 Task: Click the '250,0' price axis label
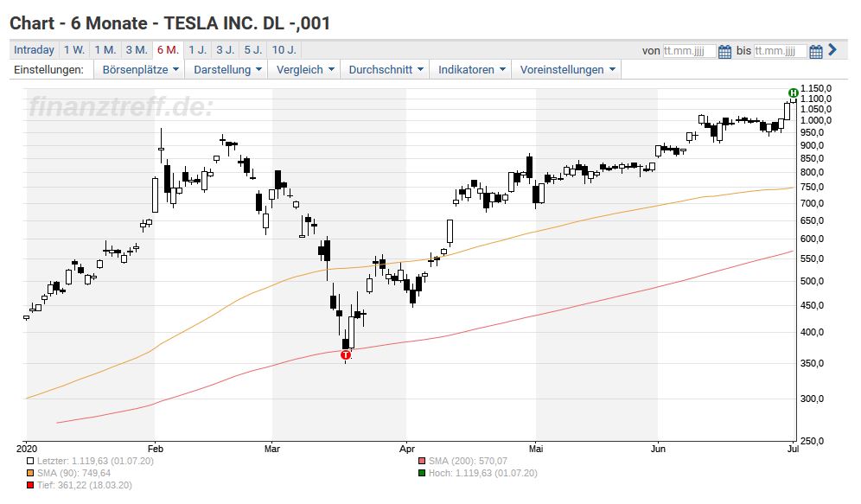812,442
